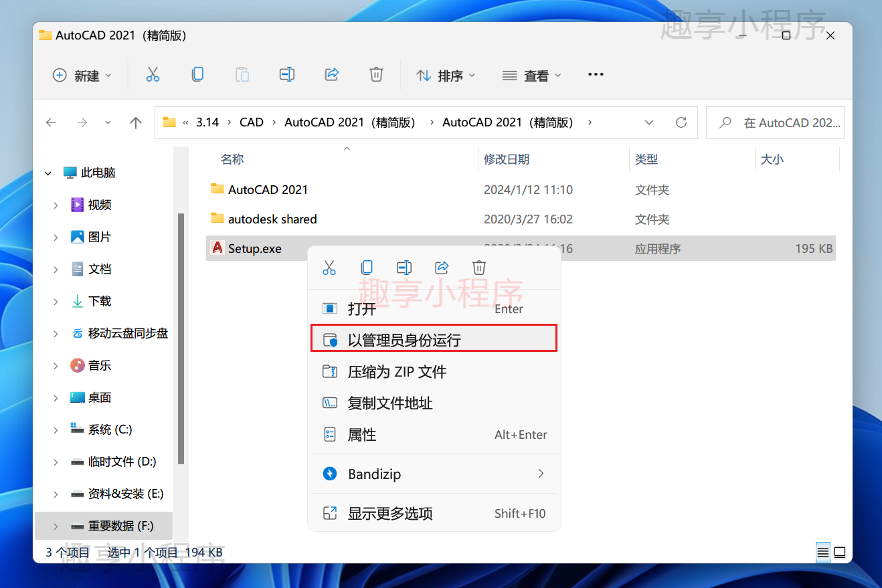Image resolution: width=882 pixels, height=588 pixels.
Task: Click the date 2024/1/12 11:10
Action: tap(529, 189)
